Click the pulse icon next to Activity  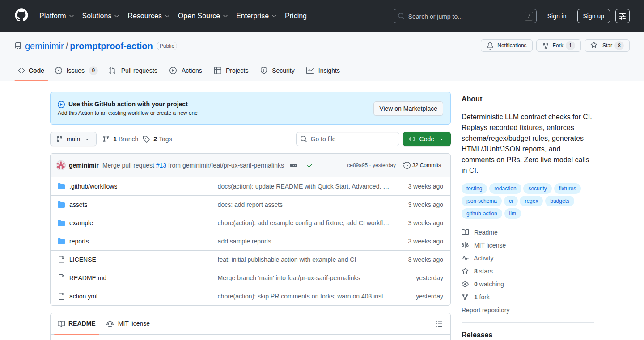point(465,258)
